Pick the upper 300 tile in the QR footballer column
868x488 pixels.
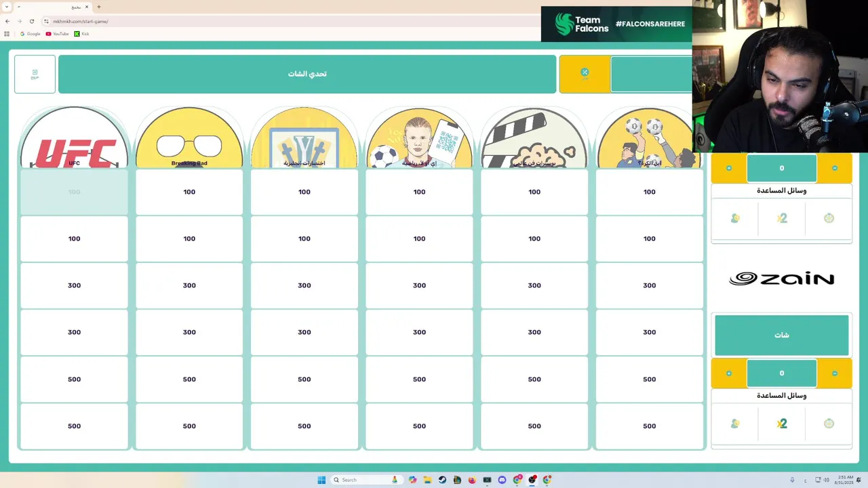coord(419,285)
